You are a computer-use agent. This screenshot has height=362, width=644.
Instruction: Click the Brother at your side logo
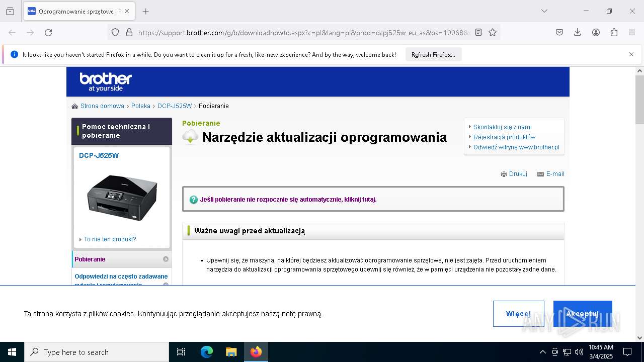pos(106,81)
